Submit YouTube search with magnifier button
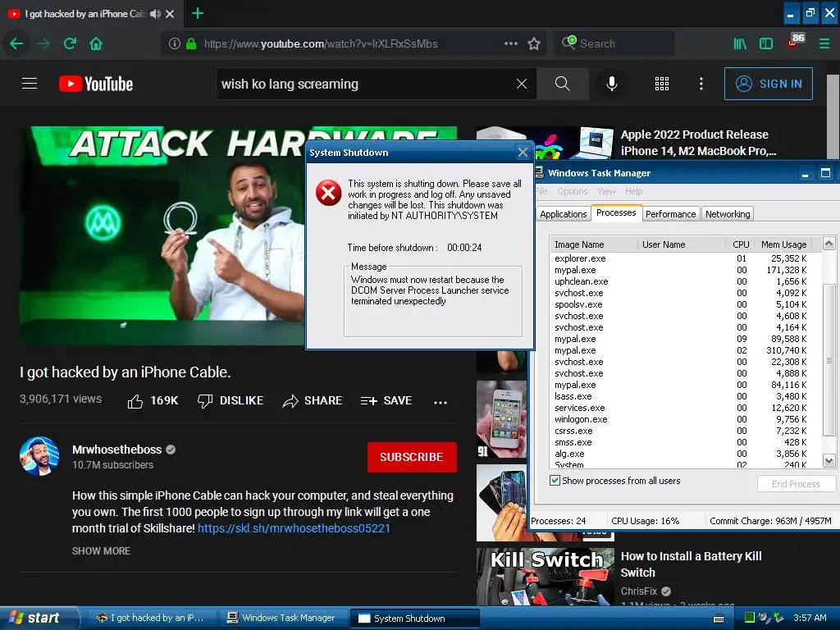Viewport: 840px width, 630px height. coord(562,84)
